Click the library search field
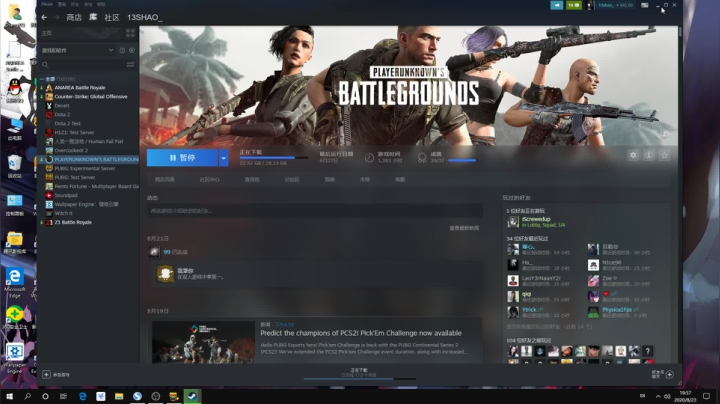Screen dimensions: 720x404 click(84, 65)
